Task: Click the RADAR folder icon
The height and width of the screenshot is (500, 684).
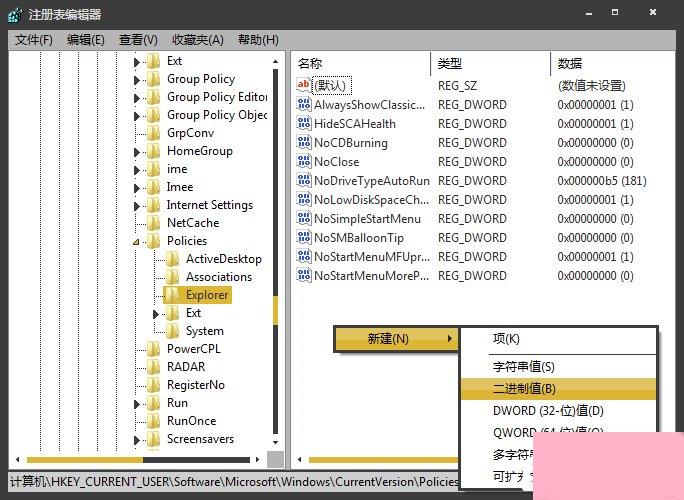Action: pos(153,366)
